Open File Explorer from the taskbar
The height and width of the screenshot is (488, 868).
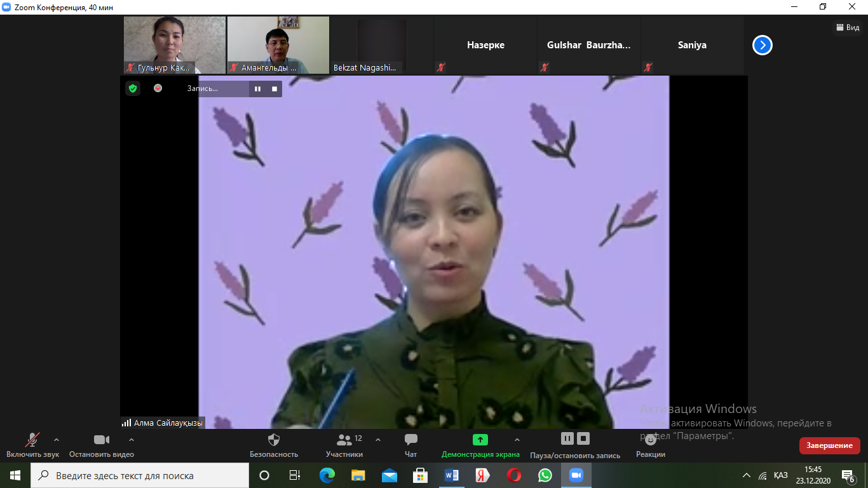(x=358, y=475)
